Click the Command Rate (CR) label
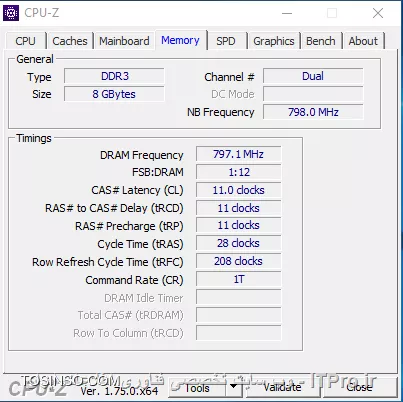Image resolution: width=403 pixels, height=402 pixels. click(x=134, y=280)
